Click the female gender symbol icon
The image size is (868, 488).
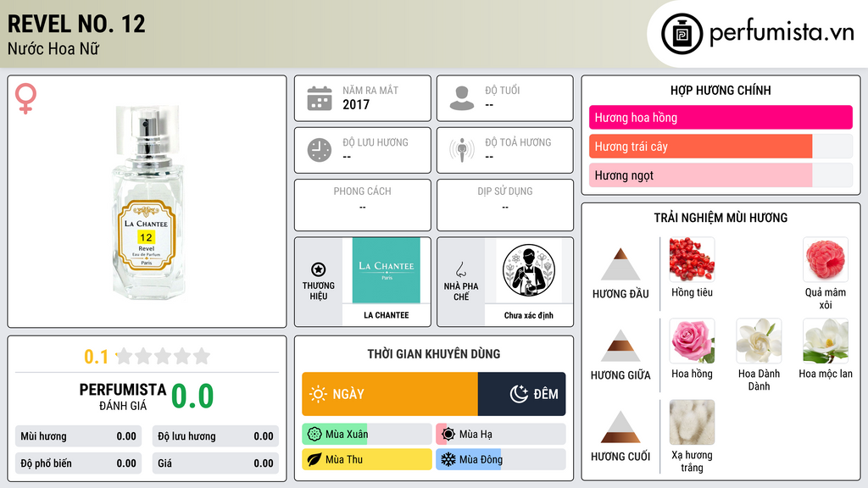click(x=25, y=98)
